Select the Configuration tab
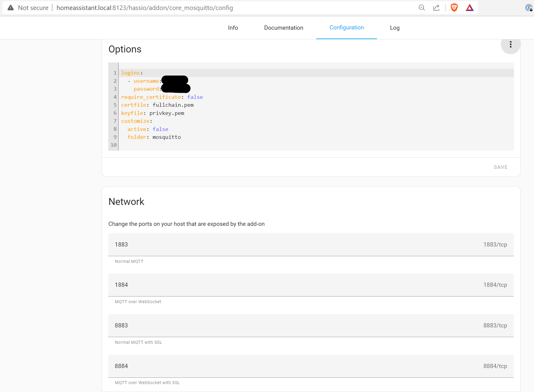The image size is (534, 392). click(346, 28)
